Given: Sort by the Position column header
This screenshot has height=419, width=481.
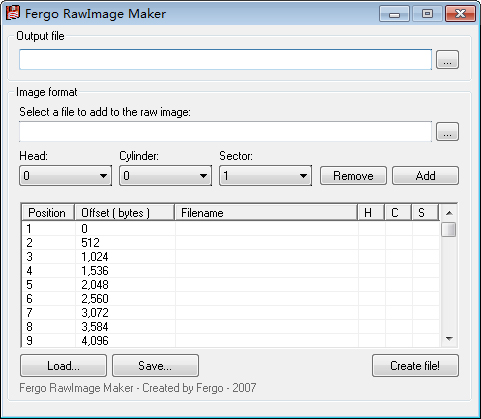Looking at the screenshot, I should tap(48, 213).
